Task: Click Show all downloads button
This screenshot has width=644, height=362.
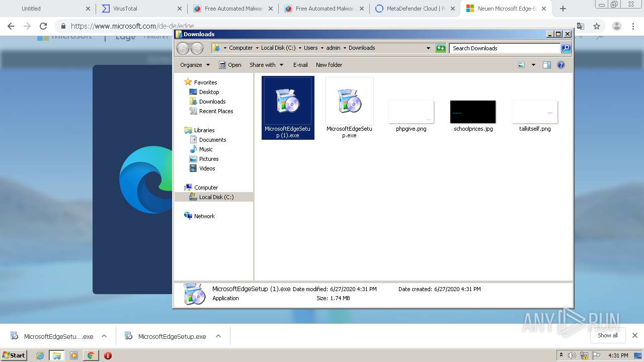Action: [x=608, y=335]
